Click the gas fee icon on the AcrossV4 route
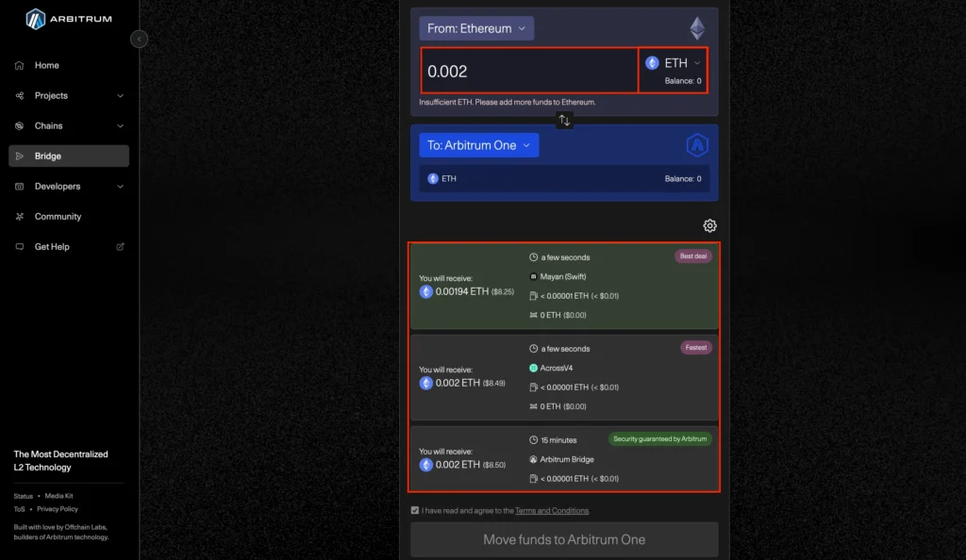This screenshot has width=966, height=560. click(x=534, y=387)
